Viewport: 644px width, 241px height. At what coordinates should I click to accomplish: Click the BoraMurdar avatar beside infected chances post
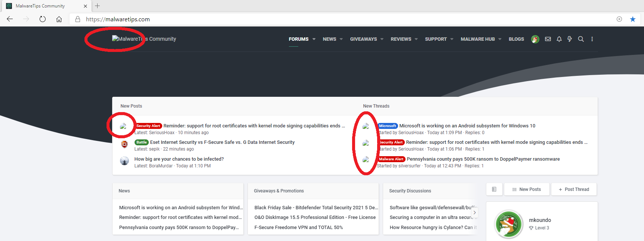[x=124, y=161]
